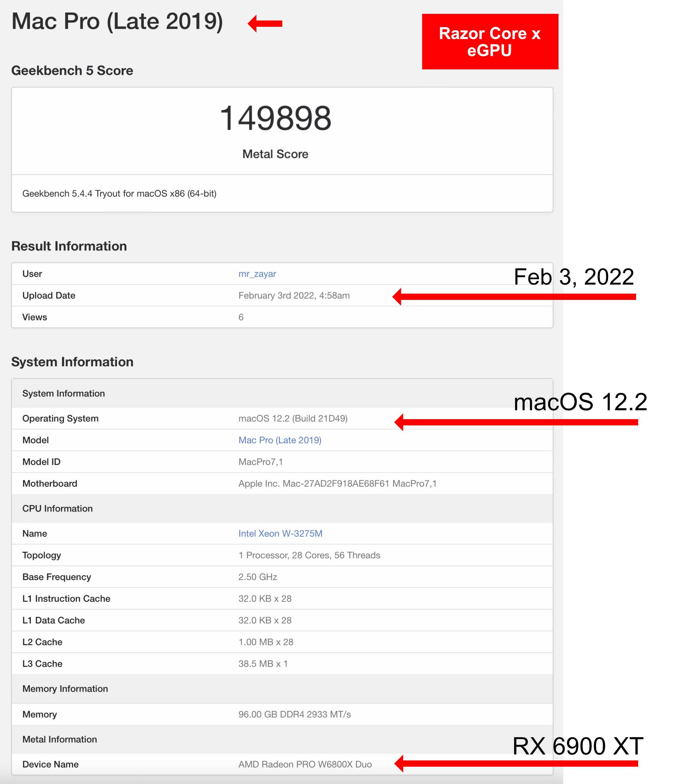Open the Intel Xeon W-3275M link
688x784 pixels.
[280, 533]
